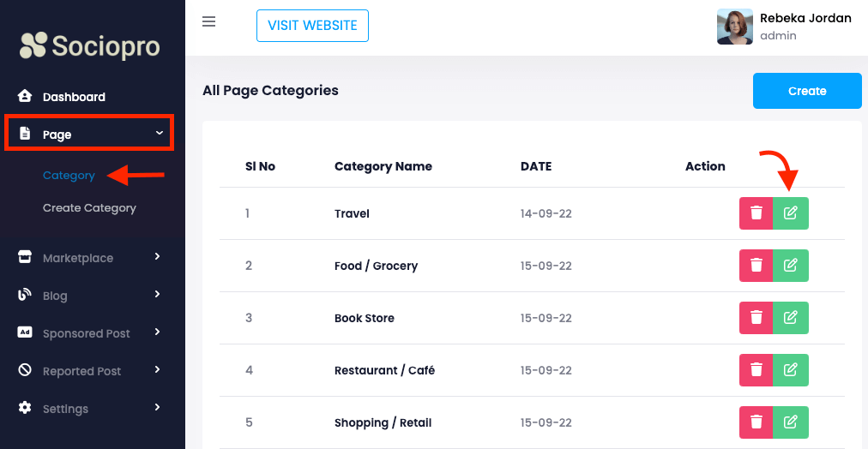Edit the Food / Grocery category
868x449 pixels.
[791, 266]
